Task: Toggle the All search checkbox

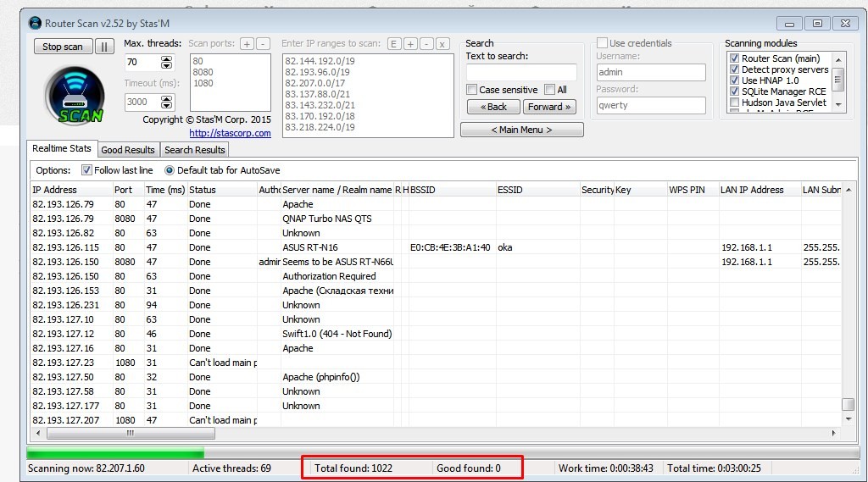Action: point(549,90)
